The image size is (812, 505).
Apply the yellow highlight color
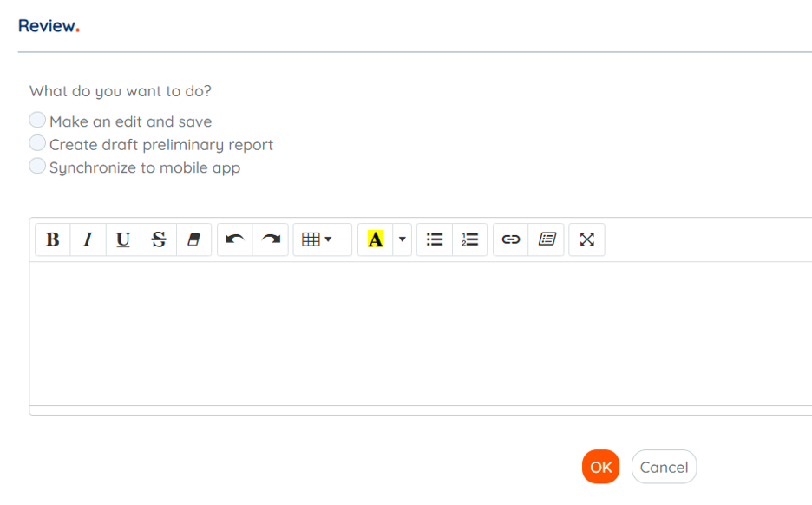pyautogui.click(x=376, y=239)
